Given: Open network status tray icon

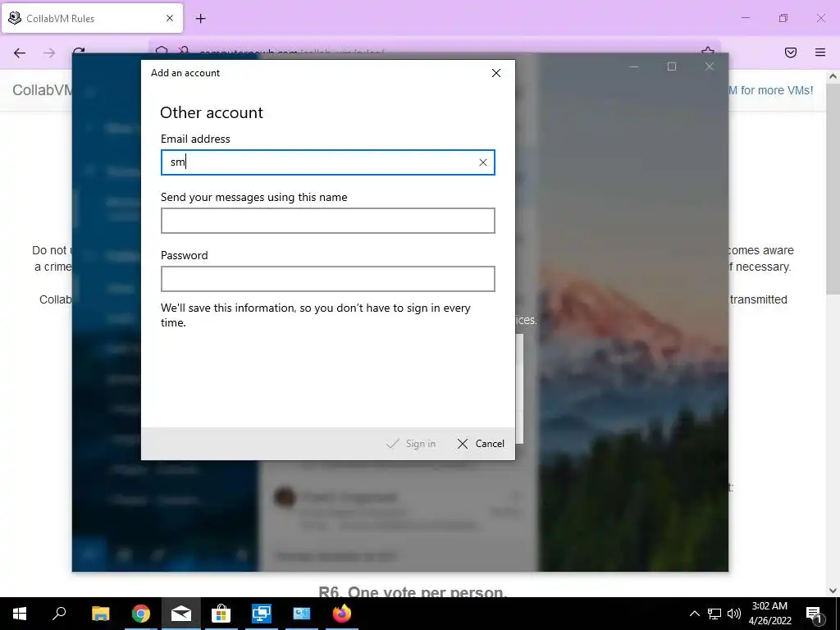Looking at the screenshot, I should click(714, 614).
